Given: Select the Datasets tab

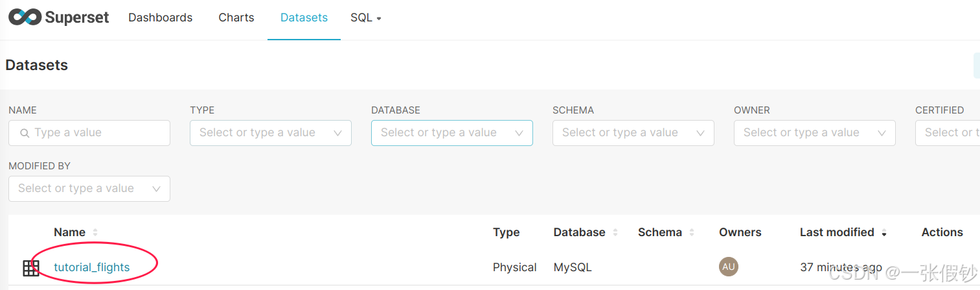Looking at the screenshot, I should coord(304,18).
